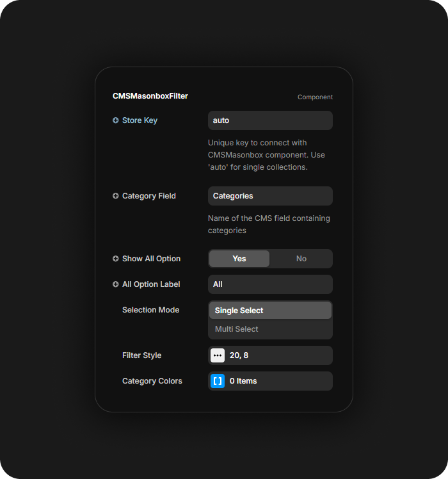Click the All Option Label input field

pyautogui.click(x=270, y=284)
